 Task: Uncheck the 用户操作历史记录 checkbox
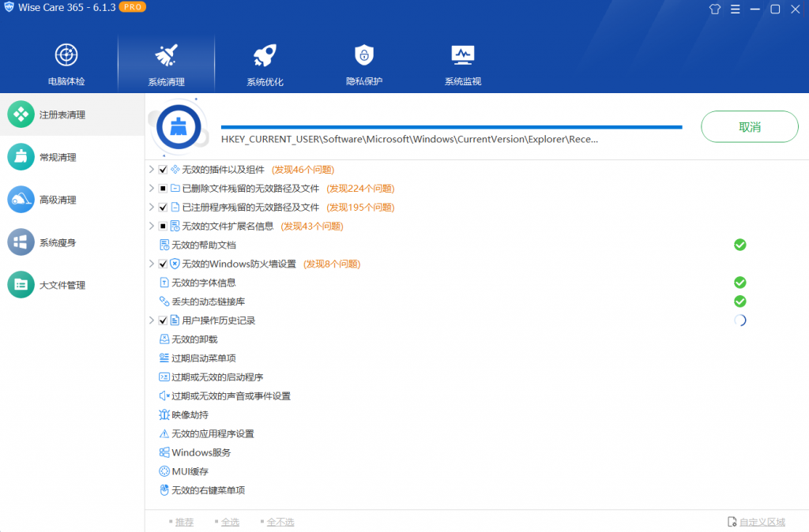(x=163, y=320)
